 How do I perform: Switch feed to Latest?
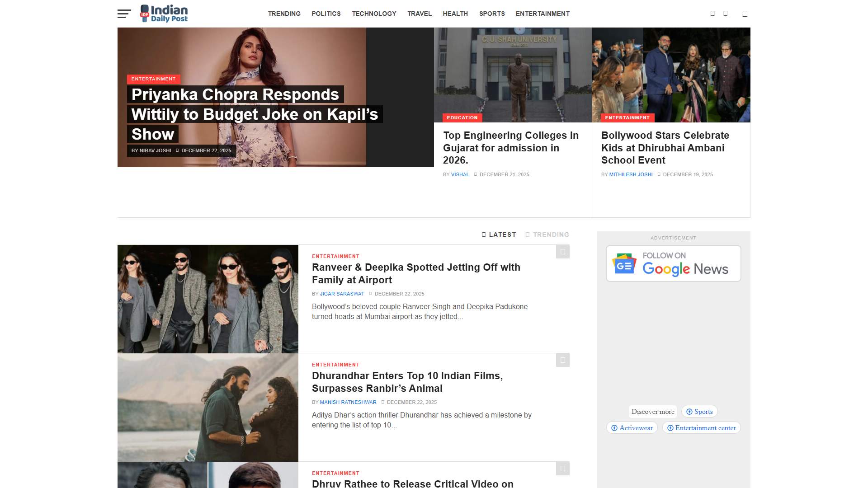click(x=499, y=235)
